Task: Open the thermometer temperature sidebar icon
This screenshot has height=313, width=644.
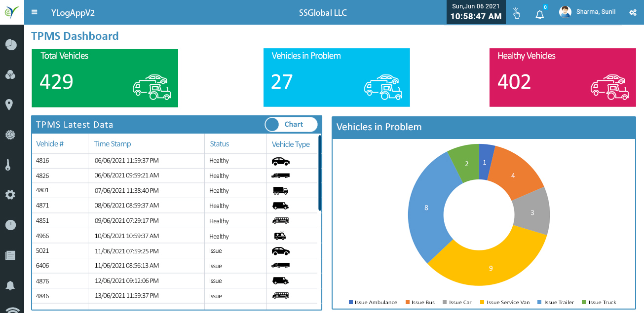Action: click(x=8, y=165)
